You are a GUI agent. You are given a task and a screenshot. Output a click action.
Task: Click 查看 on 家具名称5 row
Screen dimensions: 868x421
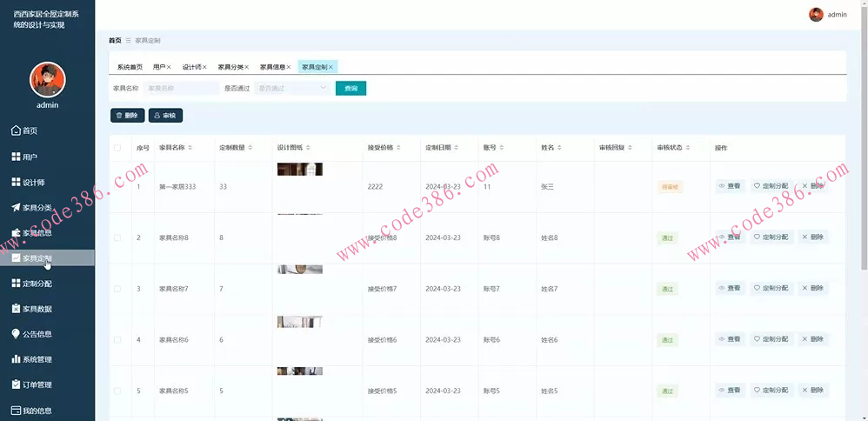[731, 390]
